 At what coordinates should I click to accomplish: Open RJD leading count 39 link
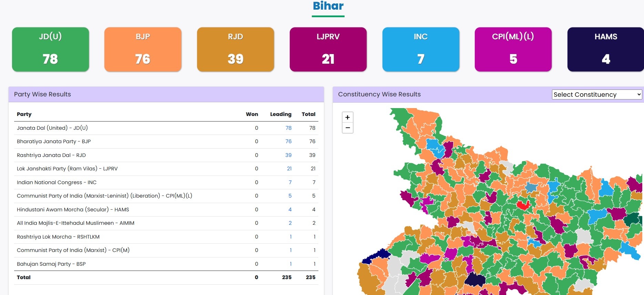point(288,155)
